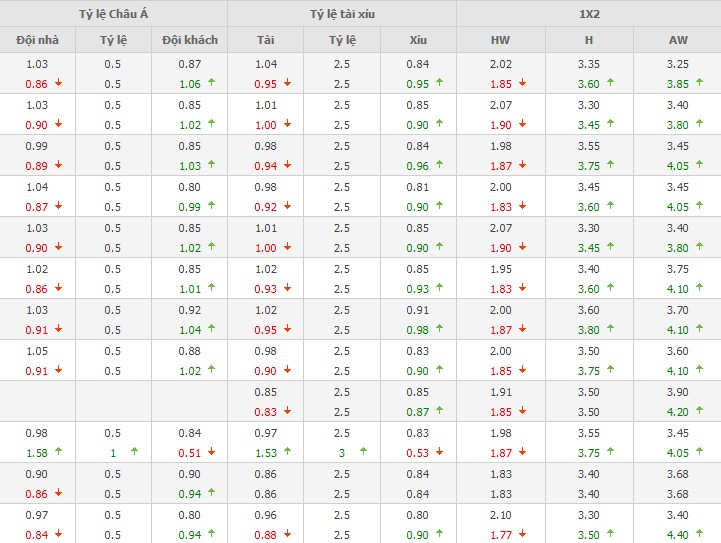Select the 1X2 header group

coord(588,13)
